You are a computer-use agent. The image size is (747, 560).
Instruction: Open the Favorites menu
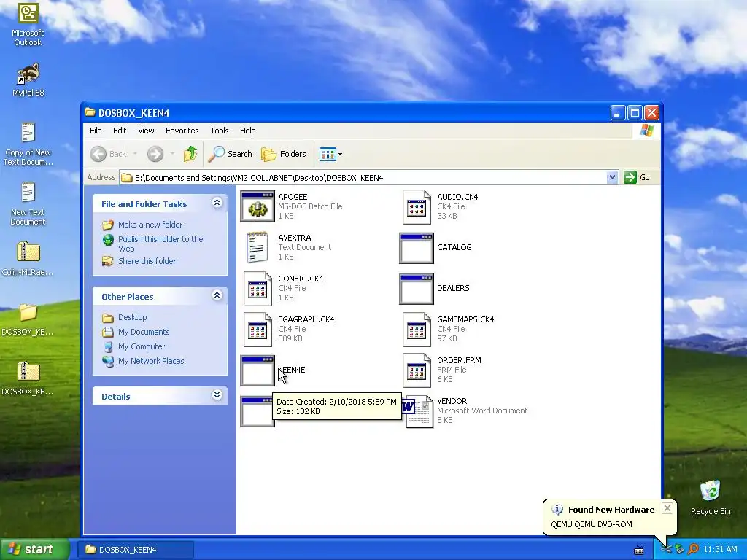182,131
